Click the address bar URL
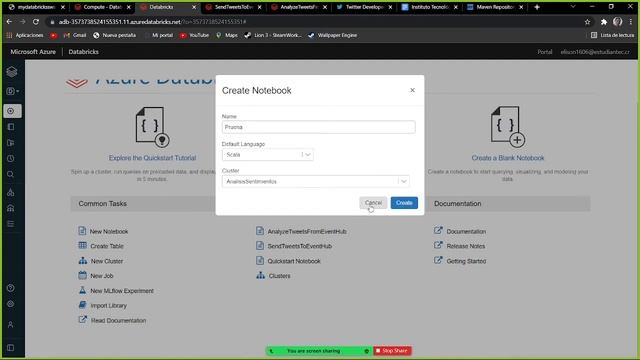Screen dimensions: 640x360 (x=152, y=22)
